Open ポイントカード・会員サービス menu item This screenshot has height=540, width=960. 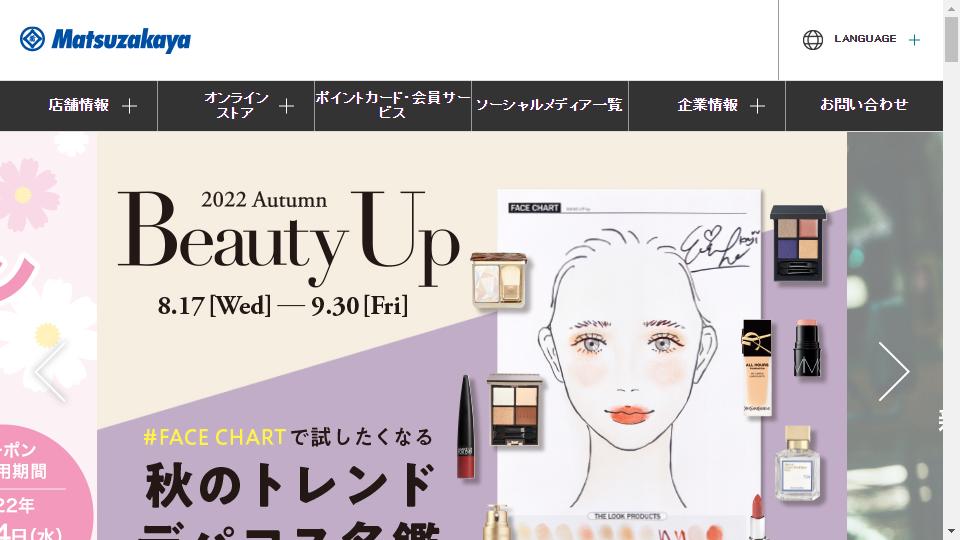point(393,106)
